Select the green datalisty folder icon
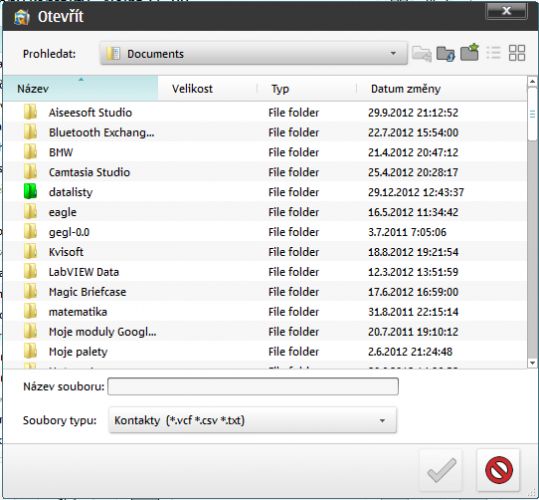The height and width of the screenshot is (500, 539). point(30,191)
